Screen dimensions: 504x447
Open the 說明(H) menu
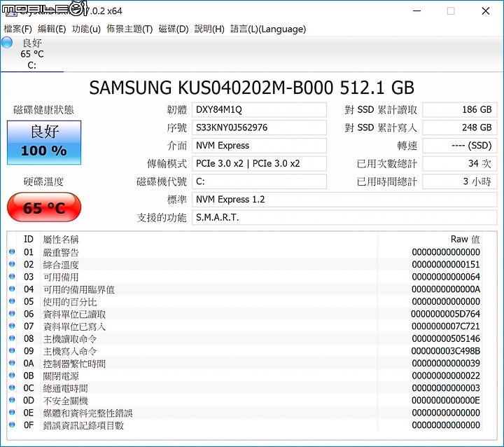(209, 29)
